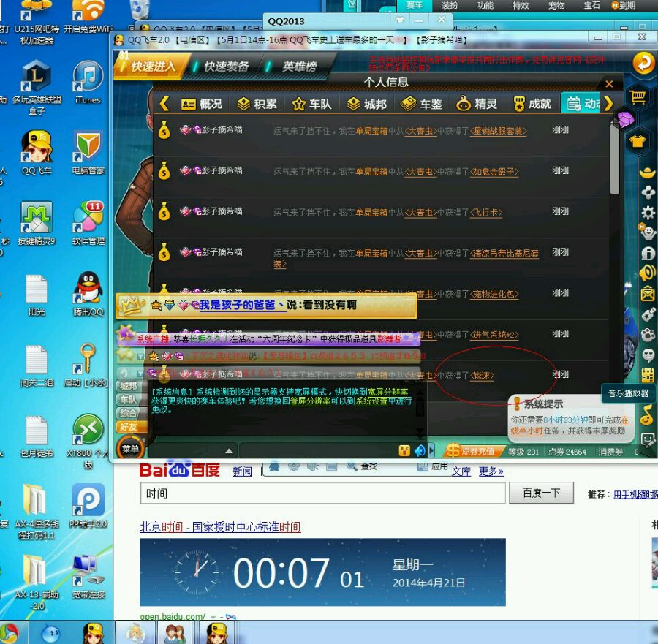
Task: Click the orange return arrow in the game
Action: [643, 64]
